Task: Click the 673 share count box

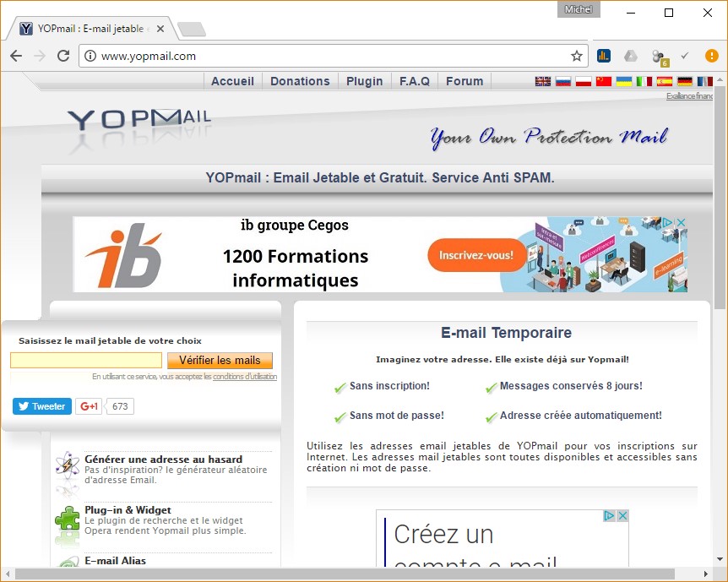Action: tap(120, 406)
